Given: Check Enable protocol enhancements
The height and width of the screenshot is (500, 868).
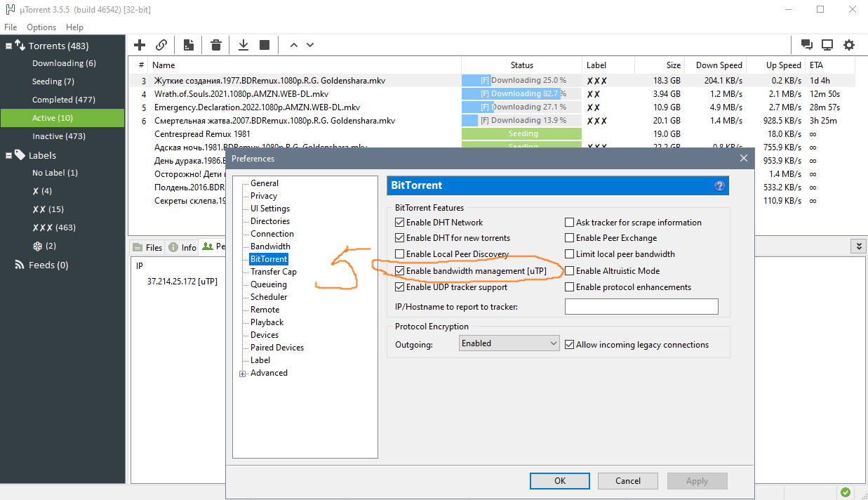Looking at the screenshot, I should [x=570, y=287].
